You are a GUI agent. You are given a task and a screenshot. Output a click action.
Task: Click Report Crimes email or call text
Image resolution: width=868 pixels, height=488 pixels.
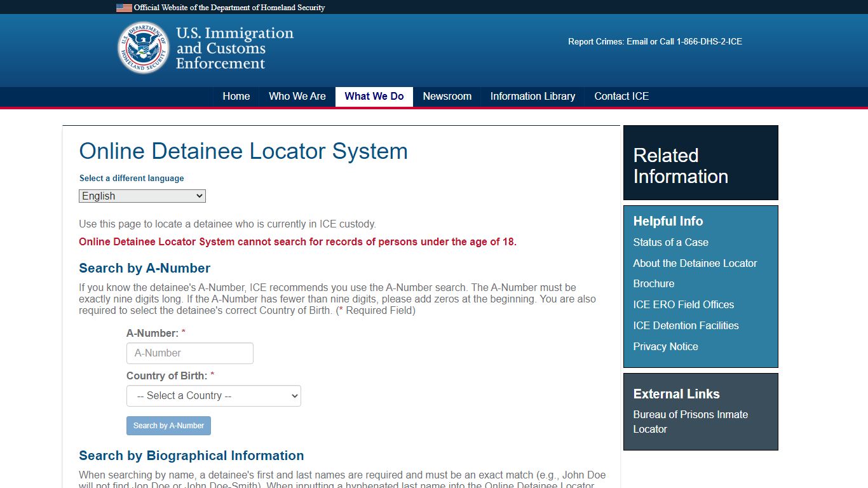click(x=655, y=42)
